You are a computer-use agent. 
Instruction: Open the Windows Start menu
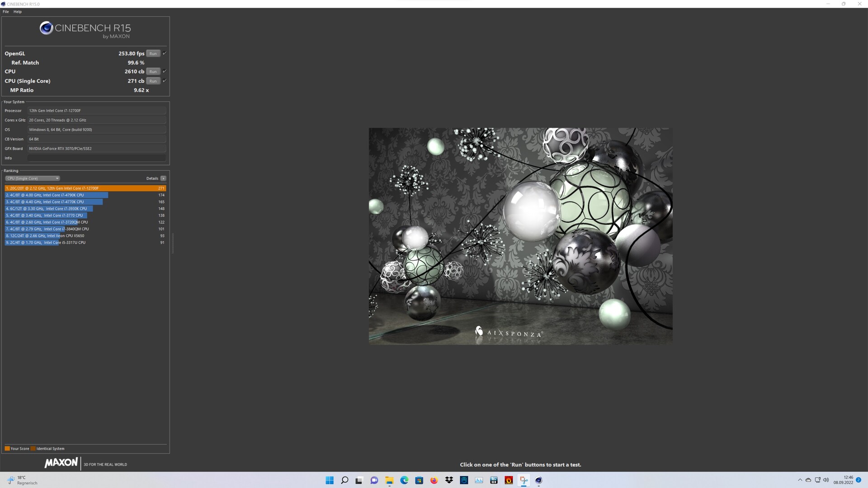[x=330, y=480]
